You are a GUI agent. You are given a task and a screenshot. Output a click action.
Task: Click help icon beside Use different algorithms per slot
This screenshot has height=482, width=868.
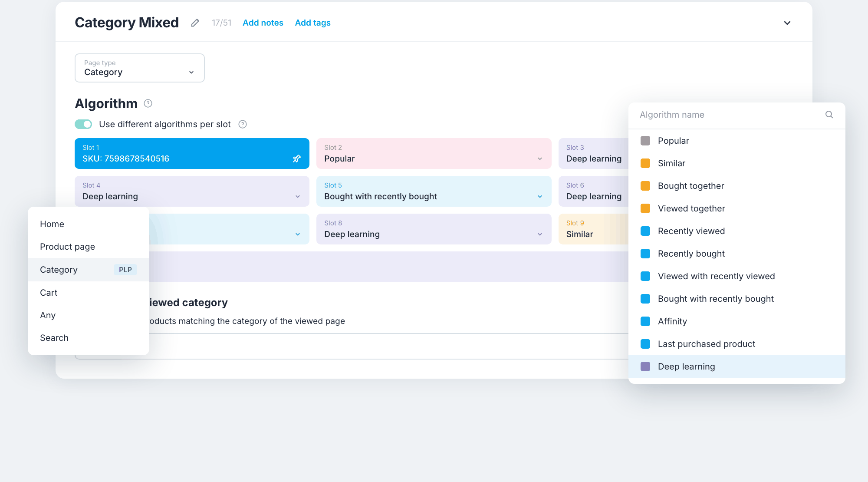[243, 124]
